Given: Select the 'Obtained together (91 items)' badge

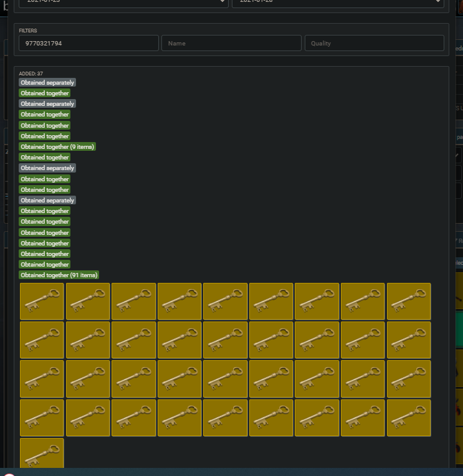Looking at the screenshot, I should point(59,275).
